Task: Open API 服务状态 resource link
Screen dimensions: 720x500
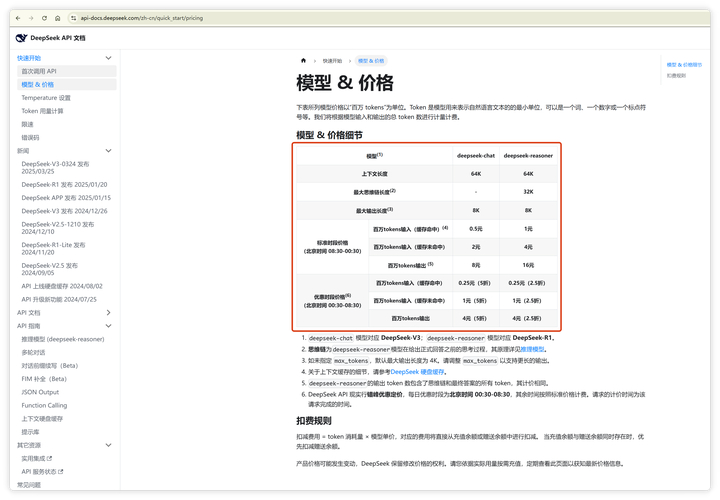Action: pyautogui.click(x=39, y=472)
